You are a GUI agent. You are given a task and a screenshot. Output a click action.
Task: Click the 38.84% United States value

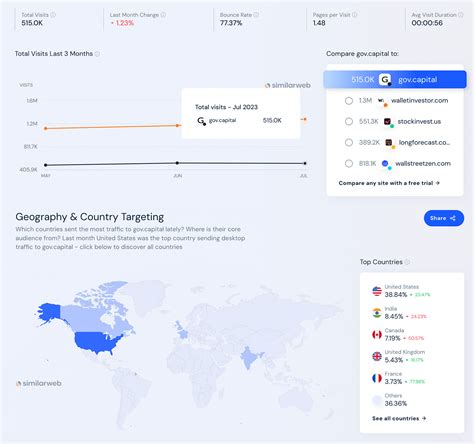pyautogui.click(x=396, y=295)
